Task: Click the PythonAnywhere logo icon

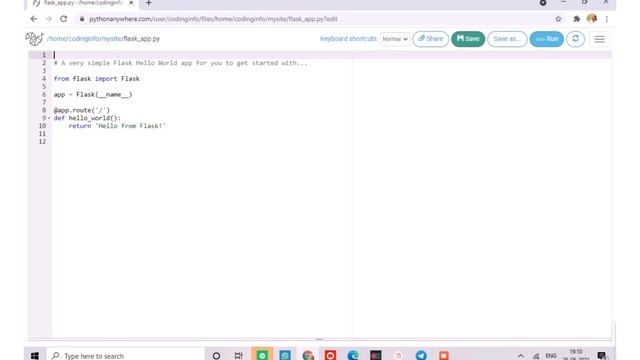Action: click(x=34, y=39)
